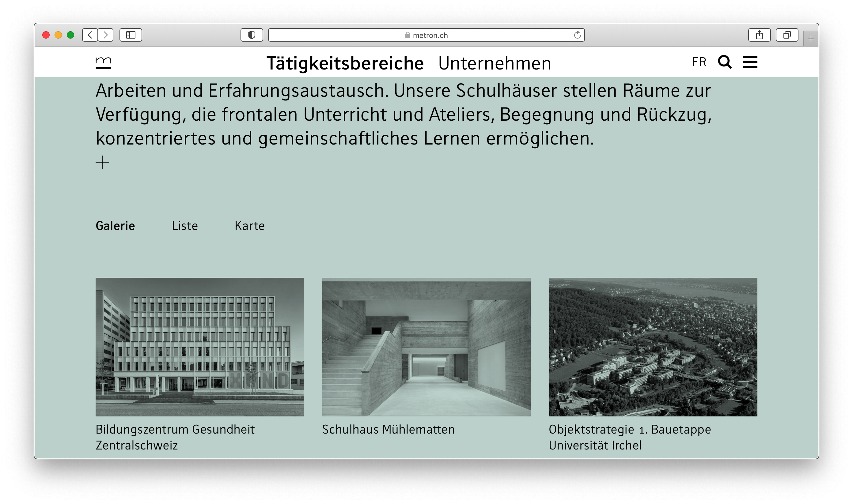Switch language to FR
This screenshot has height=504, width=853.
(x=699, y=62)
